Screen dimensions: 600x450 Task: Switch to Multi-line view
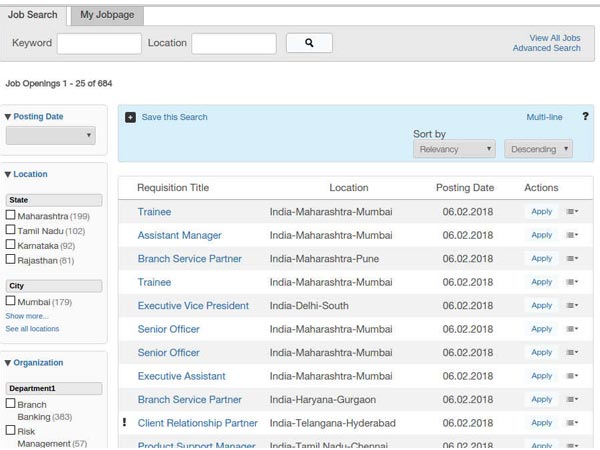tap(544, 117)
